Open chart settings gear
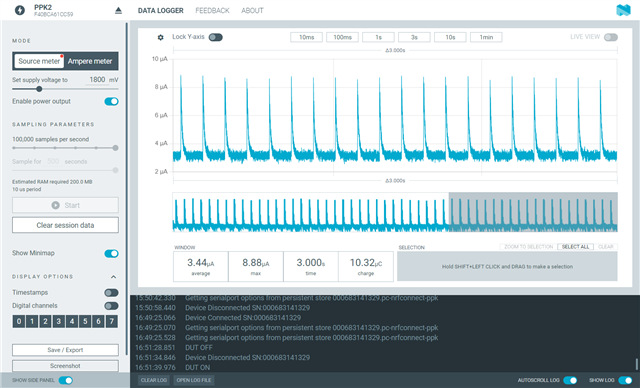The height and width of the screenshot is (388, 640). click(160, 37)
